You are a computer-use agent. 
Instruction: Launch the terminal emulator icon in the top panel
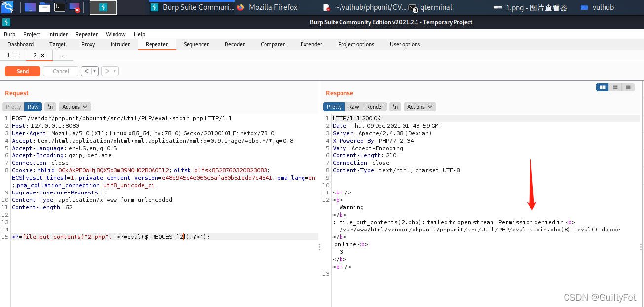pos(60,7)
